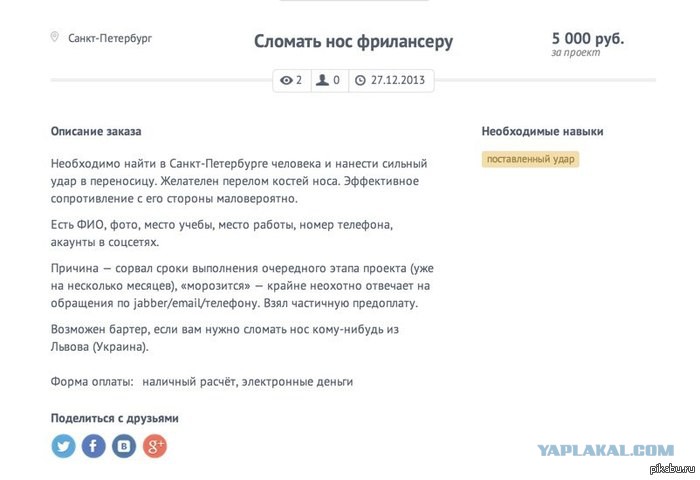This screenshot has width=700, height=480.
Task: Click the 'Необходимые навыки' heading
Action: pyautogui.click(x=542, y=131)
